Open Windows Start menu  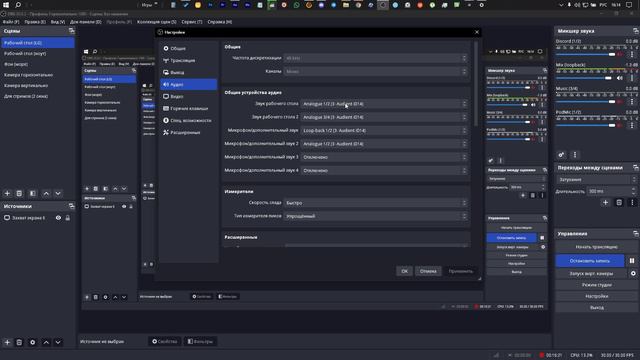pyautogui.click(x=6, y=5)
